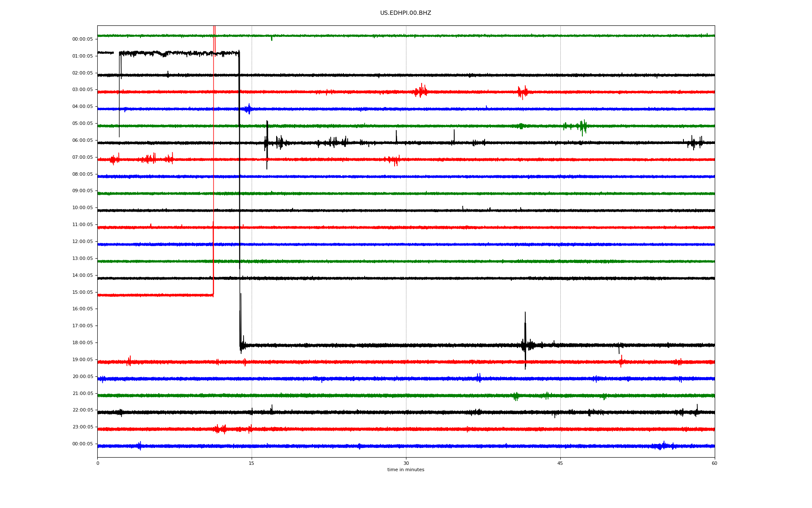Click the x-axis tick label 0

pyautogui.click(x=98, y=463)
